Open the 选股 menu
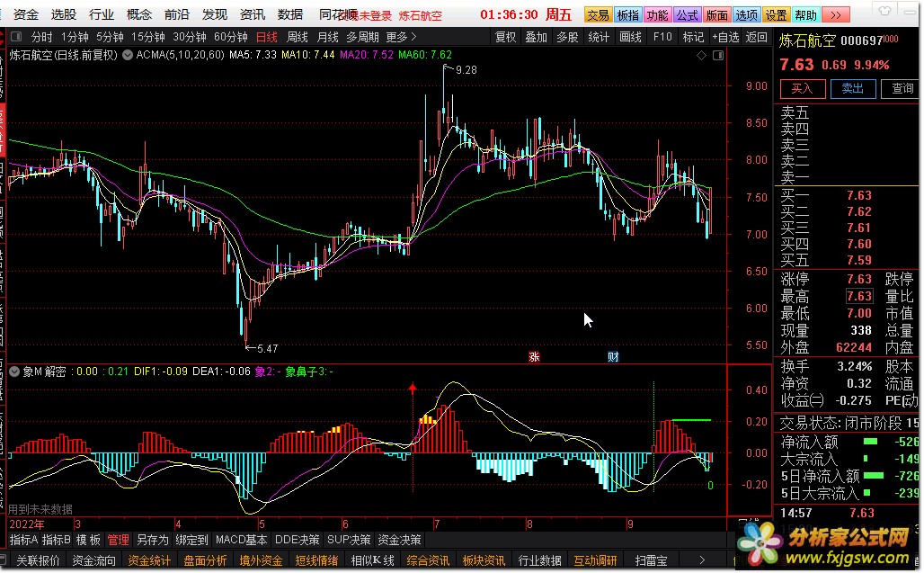This screenshot has width=924, height=573. coord(64,14)
